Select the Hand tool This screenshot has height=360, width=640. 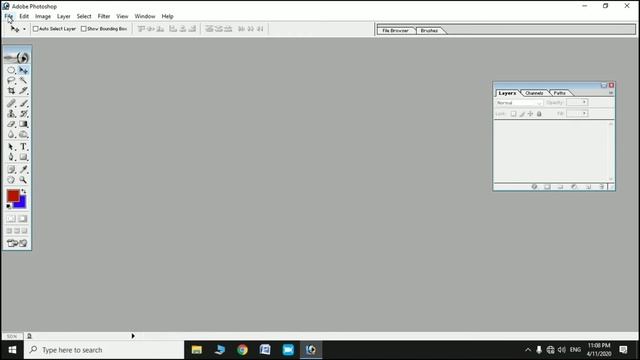(x=11, y=180)
